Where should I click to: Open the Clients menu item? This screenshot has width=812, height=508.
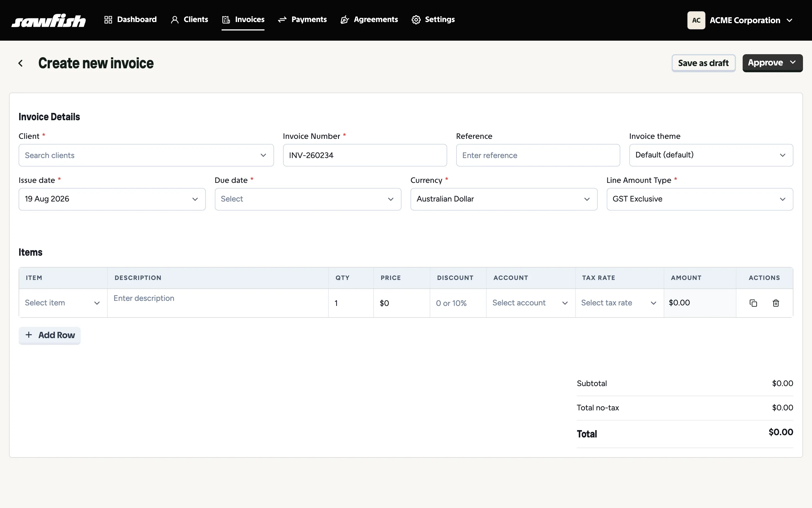click(189, 20)
